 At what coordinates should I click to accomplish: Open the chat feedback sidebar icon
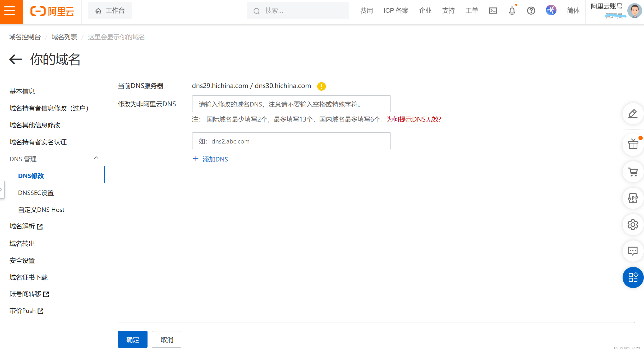[633, 251]
